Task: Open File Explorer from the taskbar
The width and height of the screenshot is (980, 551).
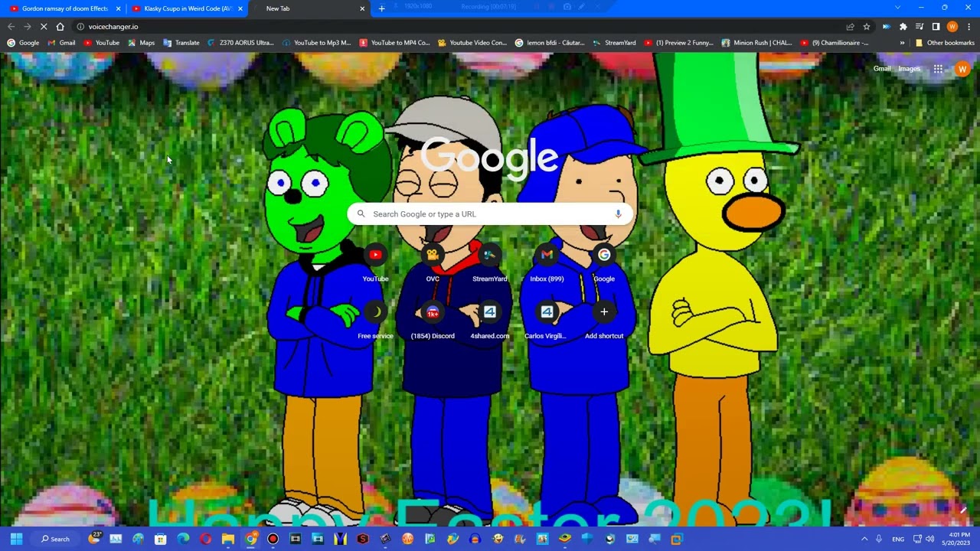Action: pos(228,539)
